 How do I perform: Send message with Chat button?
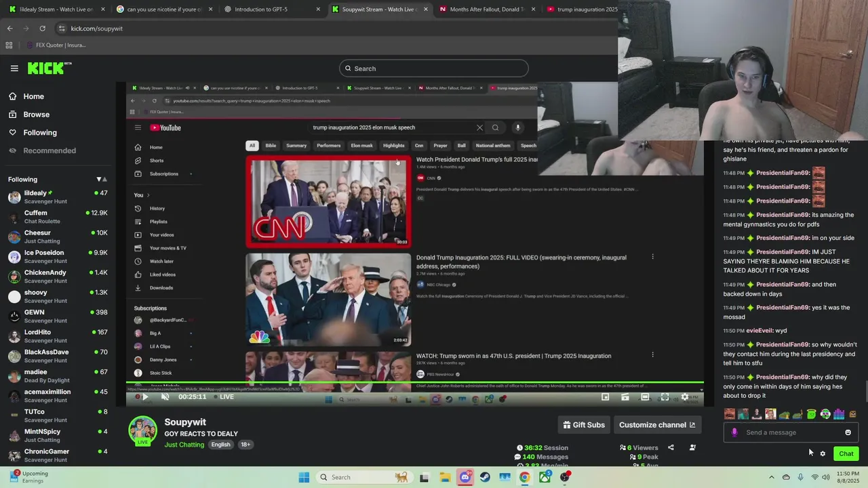pos(846,454)
